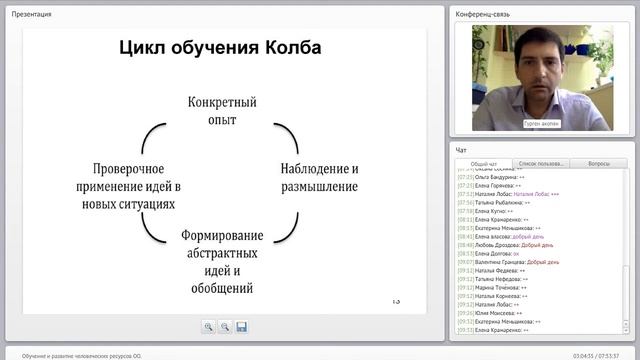640x360 pixels.
Task: Switch to the Общий чат tab
Action: tap(484, 164)
